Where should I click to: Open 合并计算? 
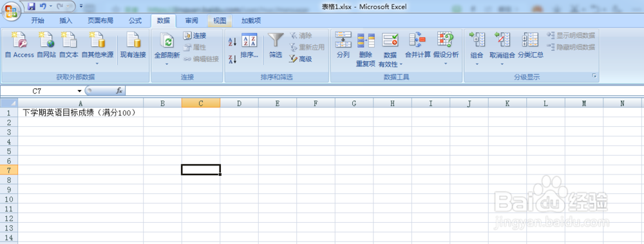(418, 46)
